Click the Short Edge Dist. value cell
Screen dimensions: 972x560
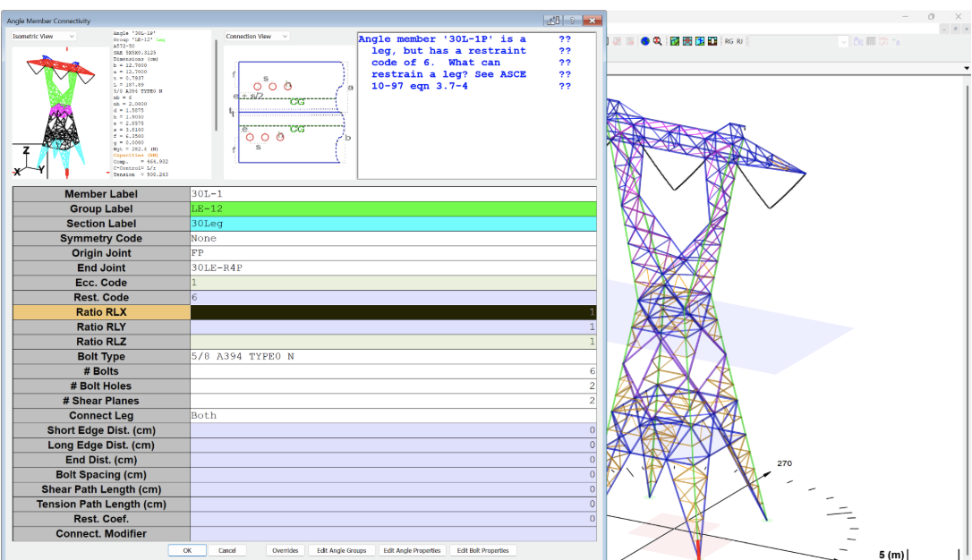[x=393, y=430]
